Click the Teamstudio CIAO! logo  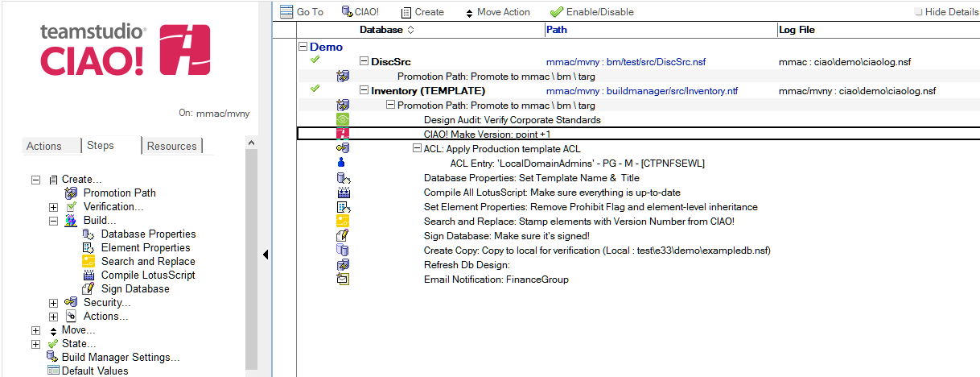(x=125, y=50)
